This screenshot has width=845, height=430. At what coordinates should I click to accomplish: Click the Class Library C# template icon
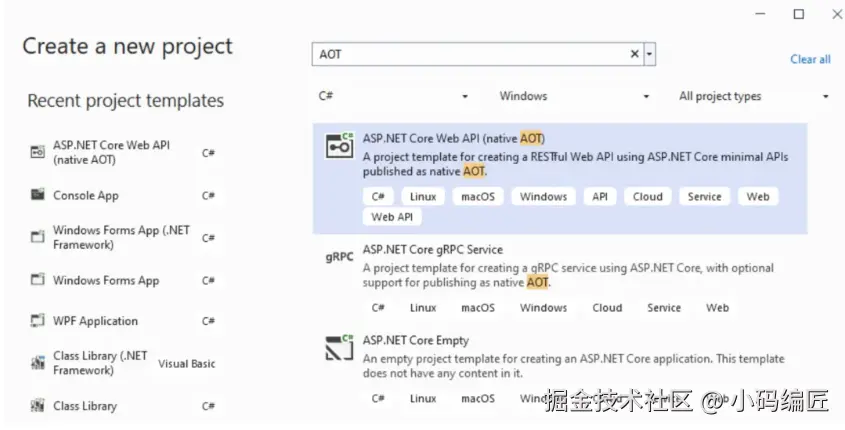pyautogui.click(x=37, y=405)
